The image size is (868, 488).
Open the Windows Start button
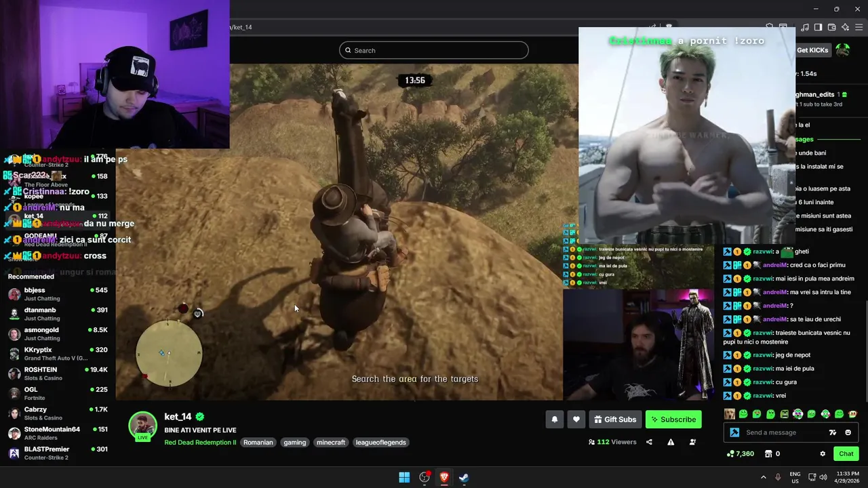(x=404, y=477)
